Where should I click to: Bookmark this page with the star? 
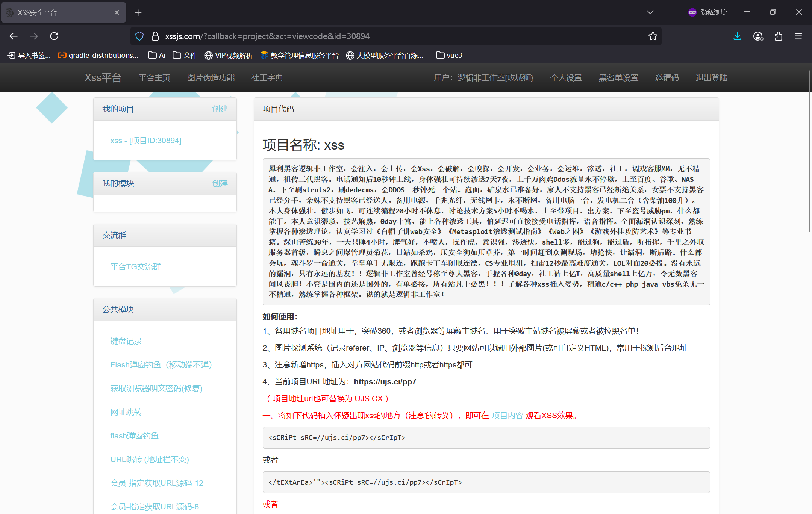(653, 36)
